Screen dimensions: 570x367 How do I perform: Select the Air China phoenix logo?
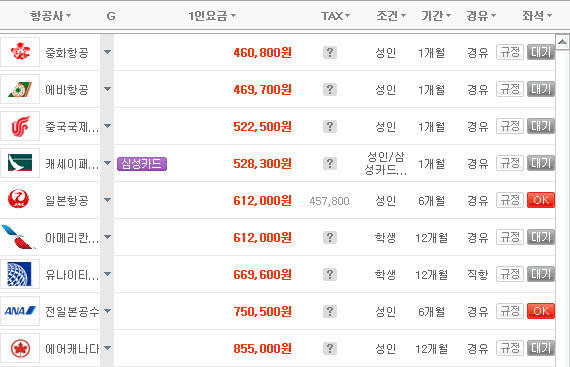(x=20, y=126)
